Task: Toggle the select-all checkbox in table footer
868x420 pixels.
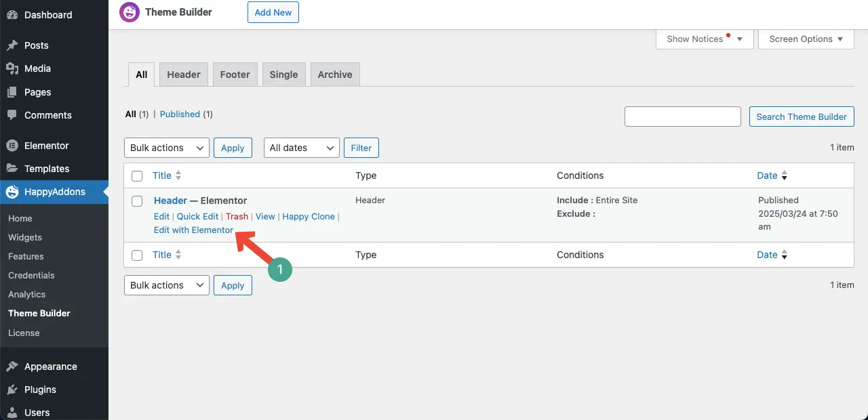Action: coord(137,255)
